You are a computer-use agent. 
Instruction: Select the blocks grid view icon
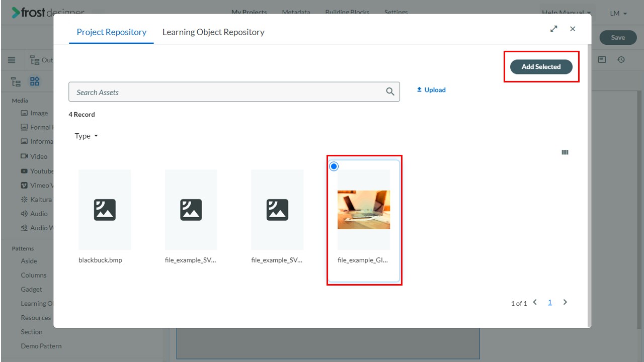(35, 81)
